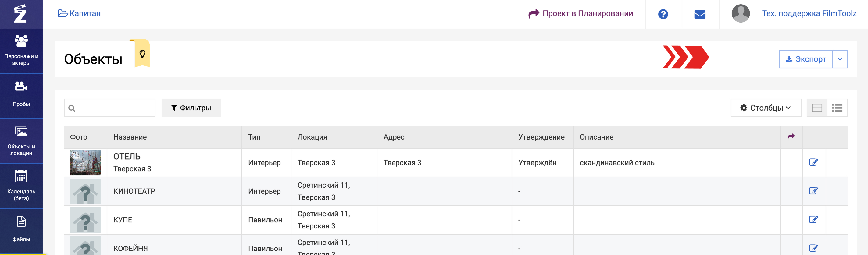Open the Столбцы columns dropdown
This screenshot has height=255, width=868.
click(766, 108)
